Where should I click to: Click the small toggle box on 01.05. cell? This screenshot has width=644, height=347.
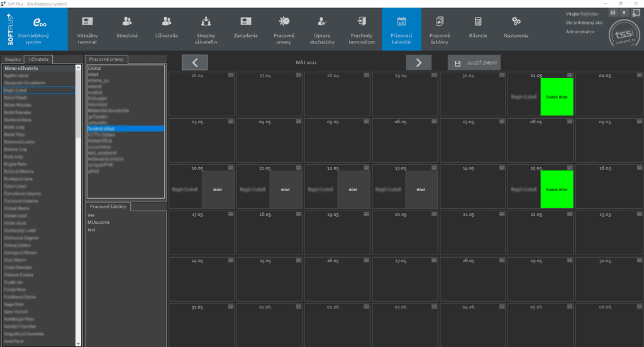(569, 75)
